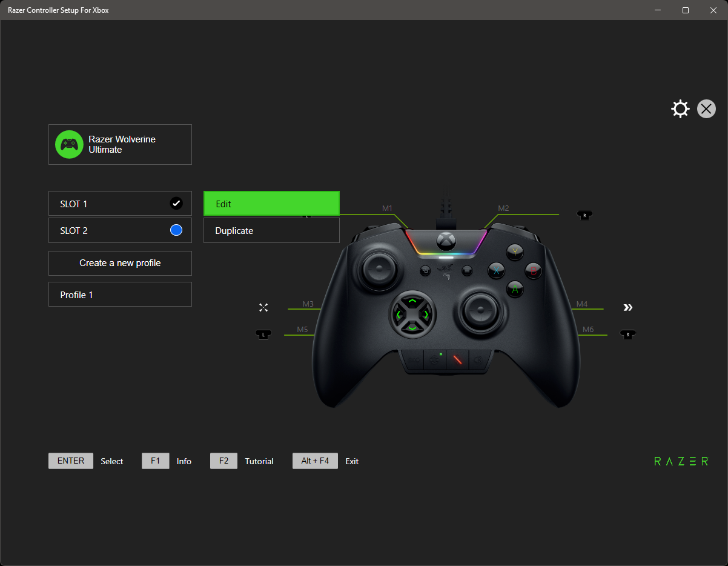Click the M1 label
The image size is (728, 566).
coord(388,208)
